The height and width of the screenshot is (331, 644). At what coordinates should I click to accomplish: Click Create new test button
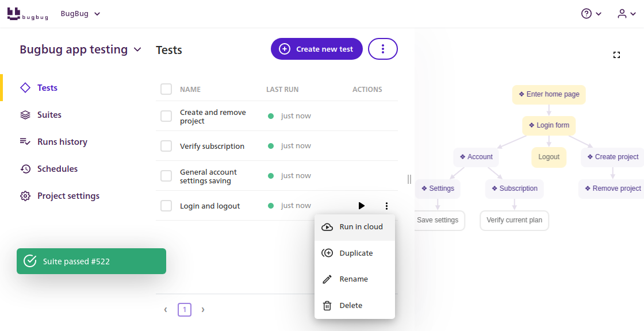tap(317, 49)
